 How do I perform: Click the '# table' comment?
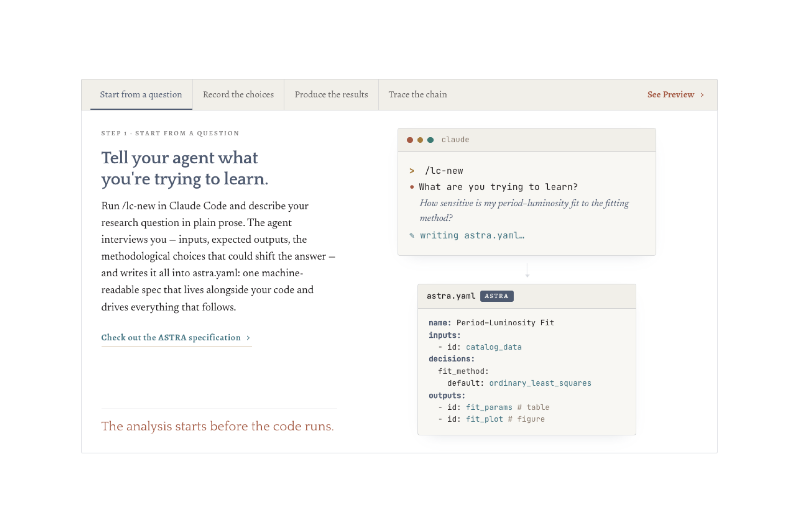[x=533, y=407]
